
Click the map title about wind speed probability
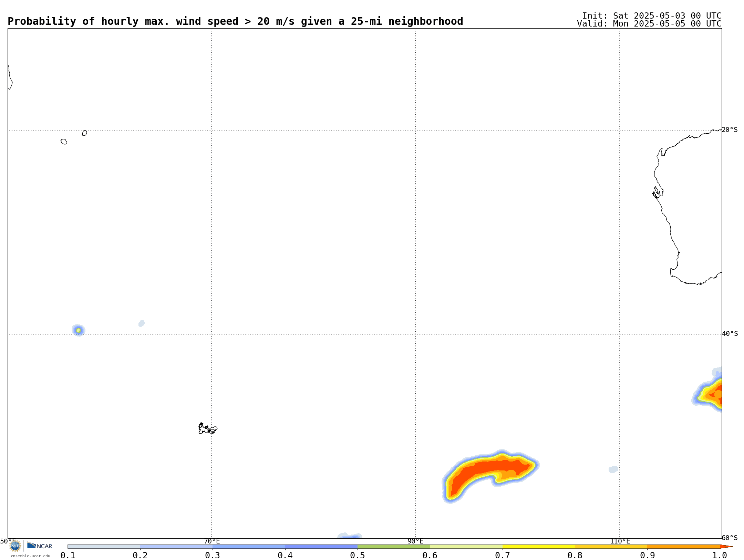coord(235,21)
